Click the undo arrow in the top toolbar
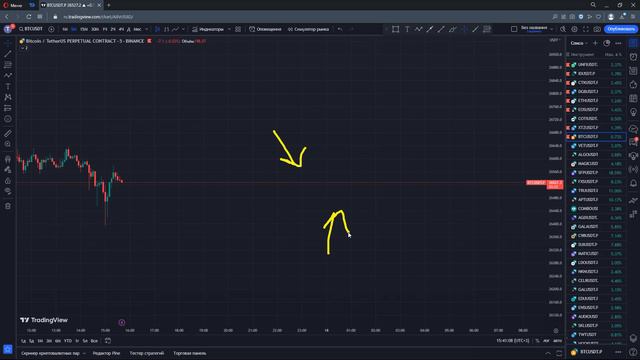 point(340,29)
